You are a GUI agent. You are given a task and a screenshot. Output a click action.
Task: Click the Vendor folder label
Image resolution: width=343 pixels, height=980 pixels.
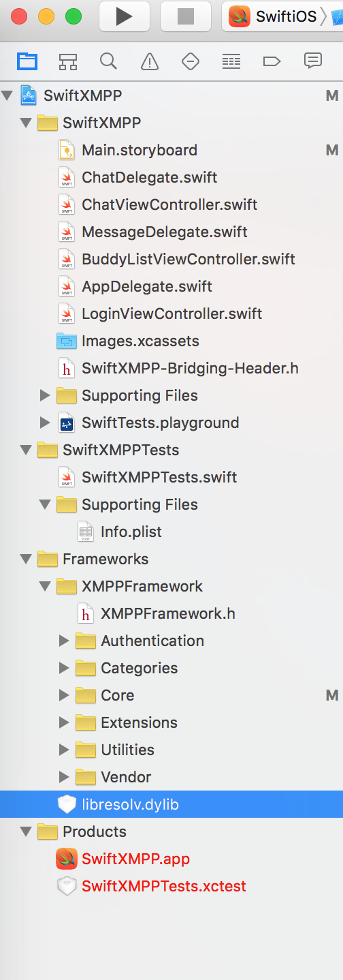tap(126, 777)
